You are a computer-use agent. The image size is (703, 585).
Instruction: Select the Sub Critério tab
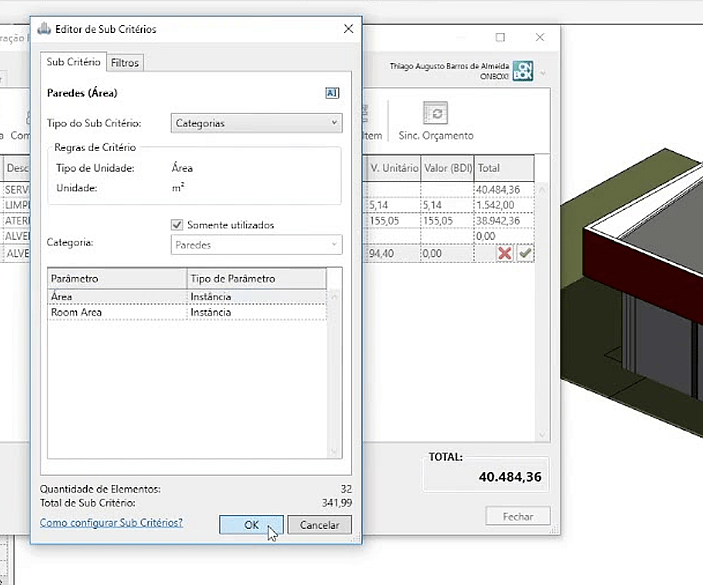[x=74, y=62]
